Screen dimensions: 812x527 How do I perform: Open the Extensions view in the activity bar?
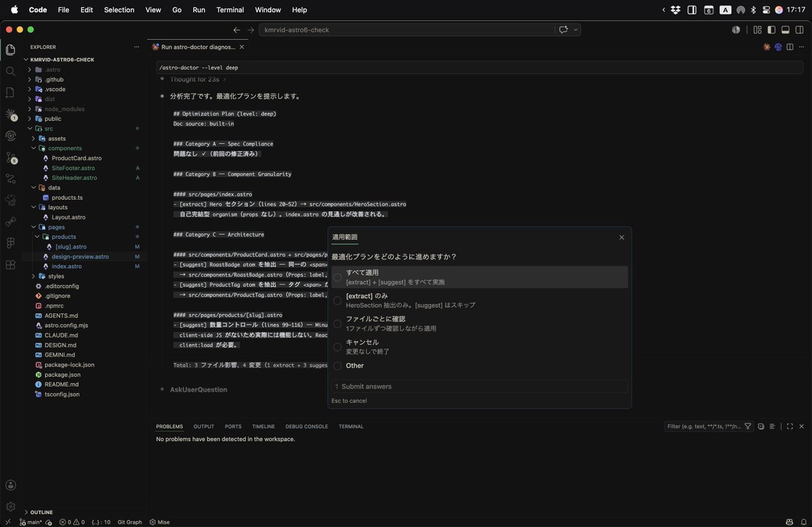click(10, 265)
